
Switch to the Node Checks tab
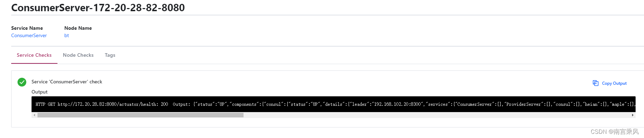pyautogui.click(x=78, y=55)
